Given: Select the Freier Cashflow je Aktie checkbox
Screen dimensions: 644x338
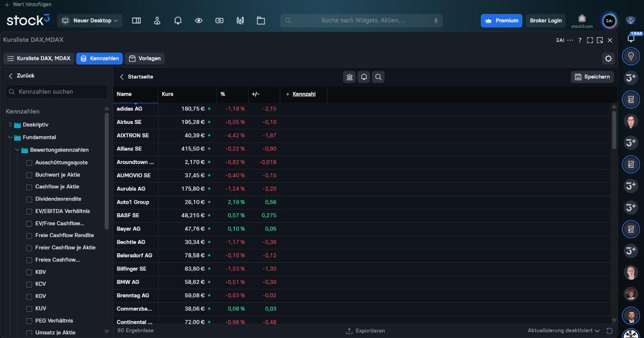Looking at the screenshot, I should click(x=29, y=248).
